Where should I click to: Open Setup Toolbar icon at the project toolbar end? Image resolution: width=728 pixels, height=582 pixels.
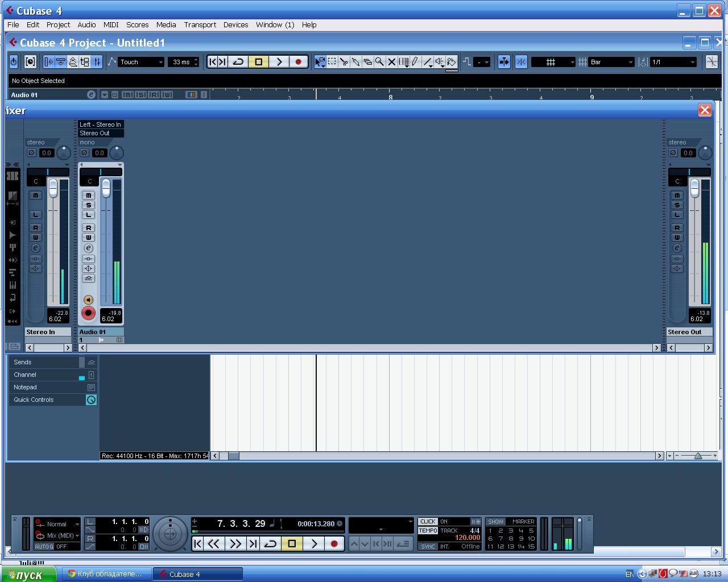712,62
